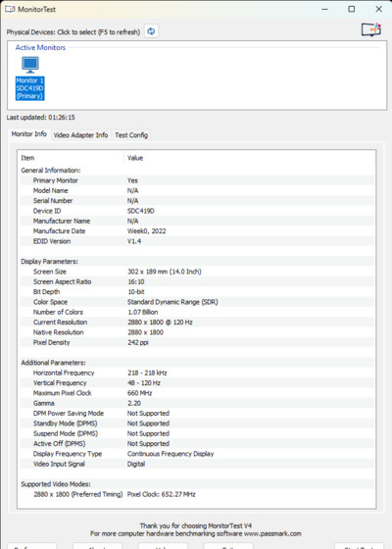The height and width of the screenshot is (549, 392).
Task: Select the Number of Colors row
Action: (197, 313)
